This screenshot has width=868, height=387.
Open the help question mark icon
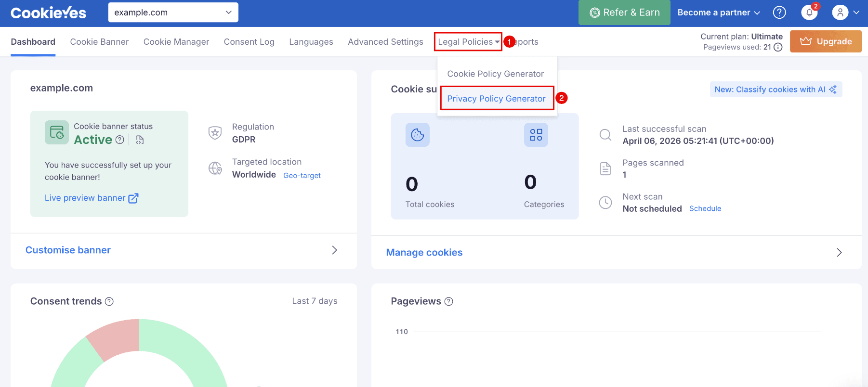pos(779,13)
